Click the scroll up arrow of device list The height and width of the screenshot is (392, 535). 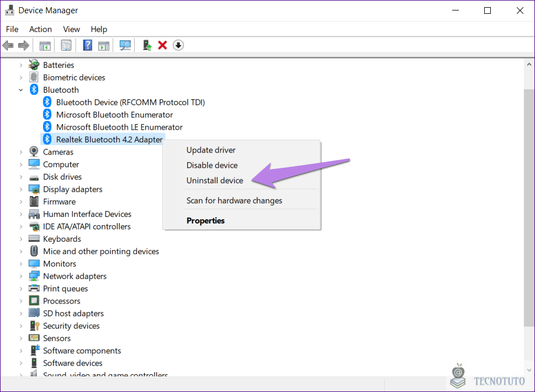(529, 65)
